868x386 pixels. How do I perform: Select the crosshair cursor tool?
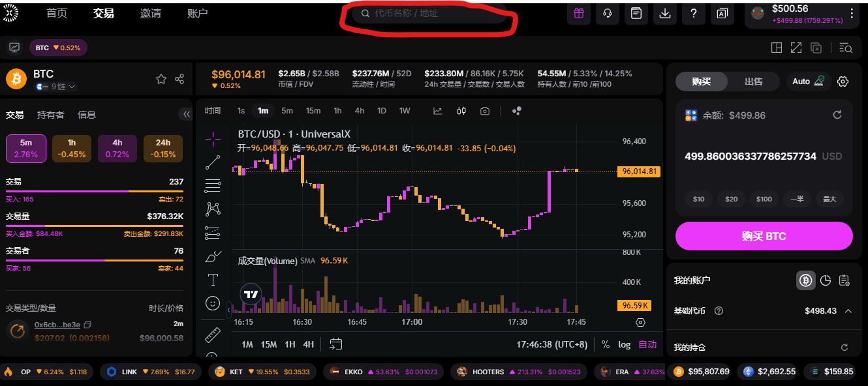[x=213, y=138]
